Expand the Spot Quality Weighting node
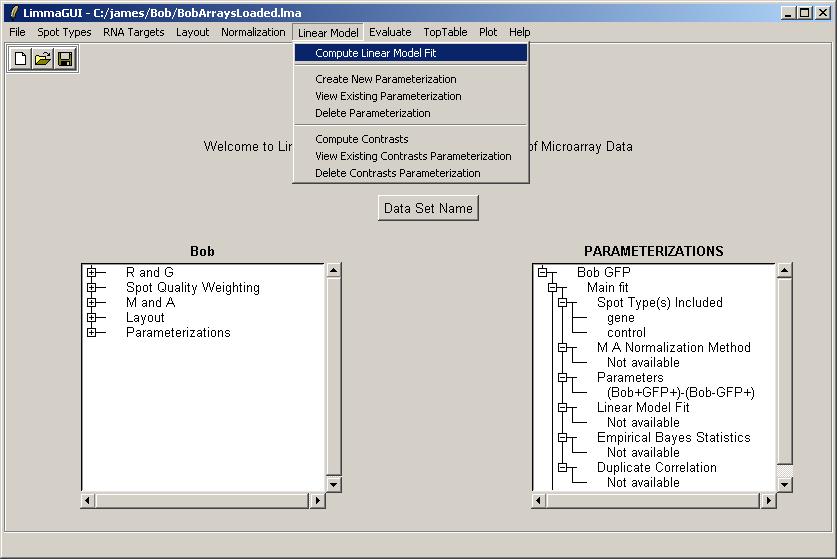This screenshot has width=837, height=559. pyautogui.click(x=91, y=287)
